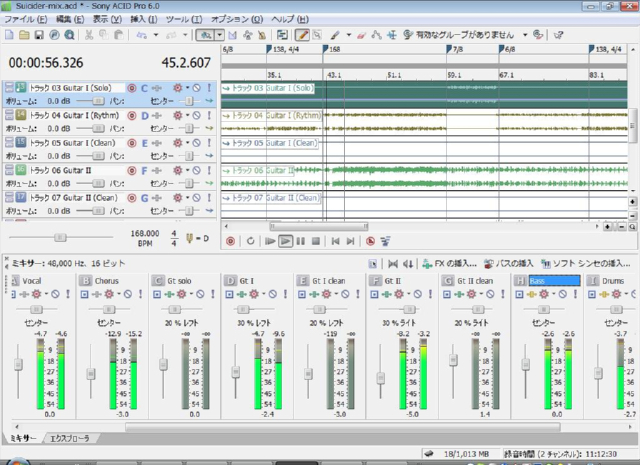Click Go to Start in the transport bar
The height and width of the screenshot is (465, 640).
point(335,241)
